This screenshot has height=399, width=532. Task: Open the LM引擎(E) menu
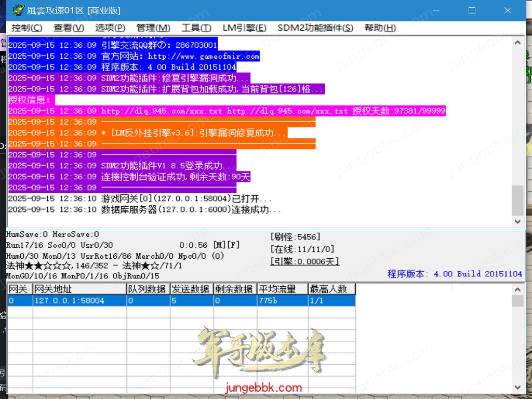[x=244, y=28]
